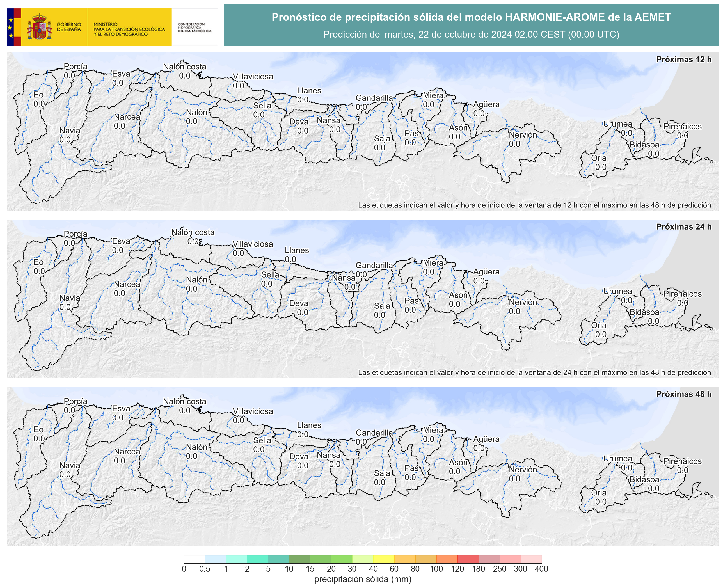Image resolution: width=723 pixels, height=588 pixels.
Task: Select the turquoise 2–5 legend swatch
Action: [x=258, y=559]
